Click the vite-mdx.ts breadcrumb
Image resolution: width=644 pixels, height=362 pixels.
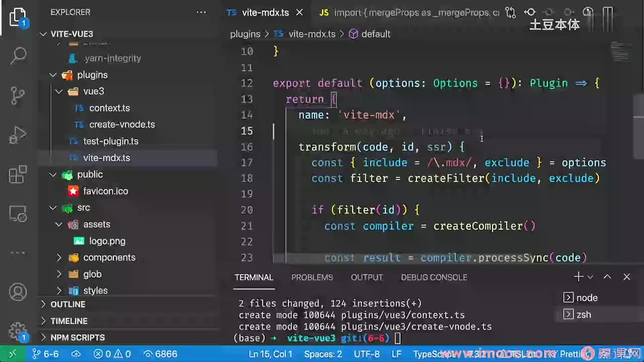305,34
